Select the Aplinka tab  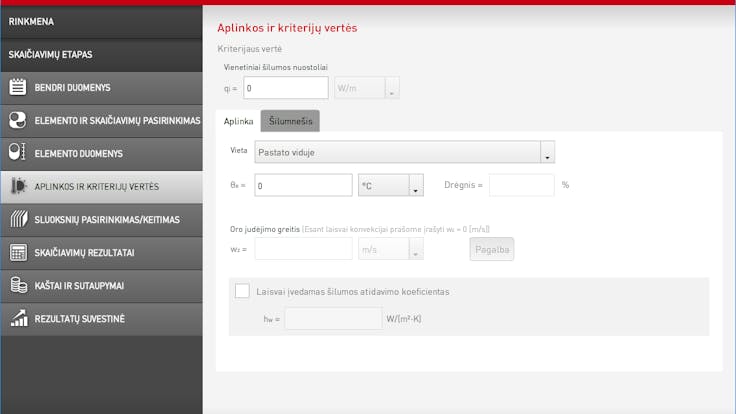coord(238,121)
